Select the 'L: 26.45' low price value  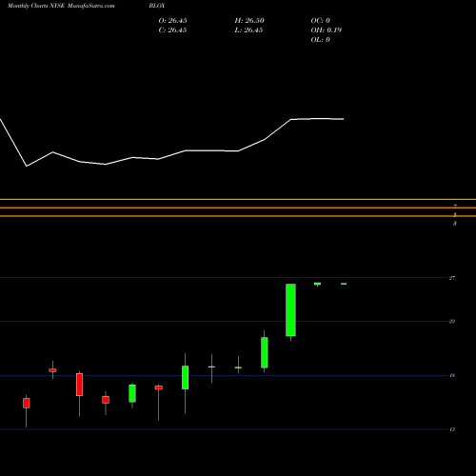coord(248,30)
